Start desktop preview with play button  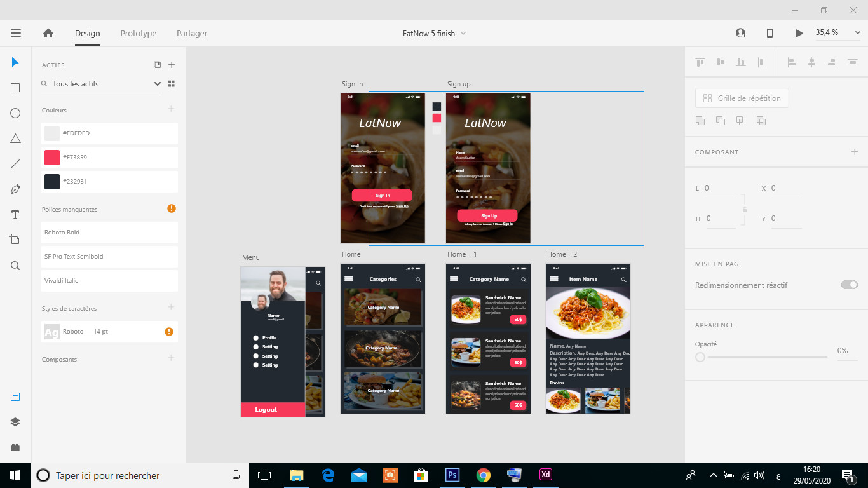coord(799,33)
